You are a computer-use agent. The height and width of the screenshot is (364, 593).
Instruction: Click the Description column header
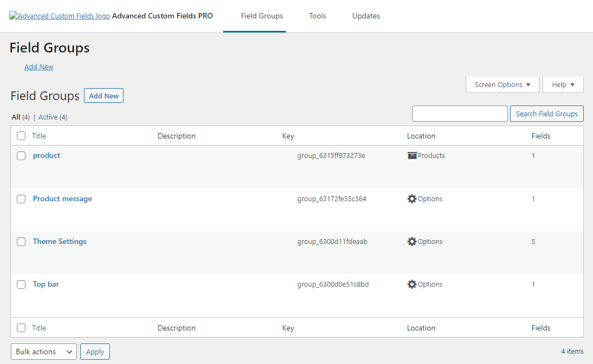coord(177,136)
